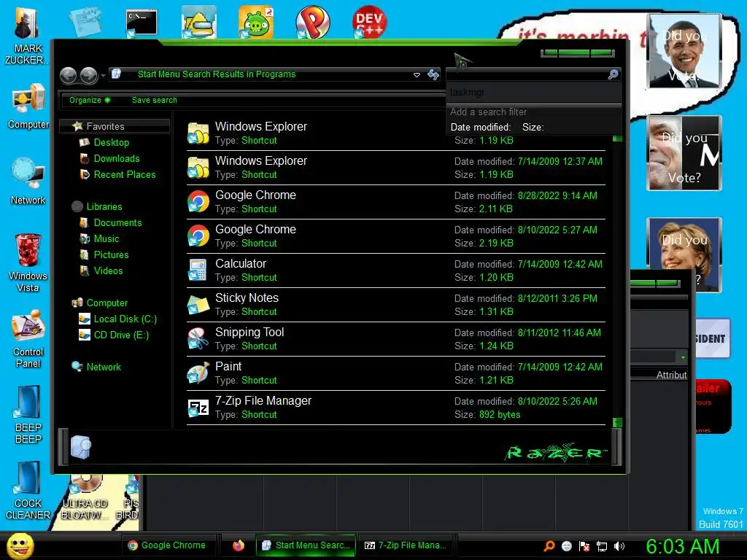Click the scroll down arrow of results list
Screen dimensions: 747x560
click(x=617, y=422)
